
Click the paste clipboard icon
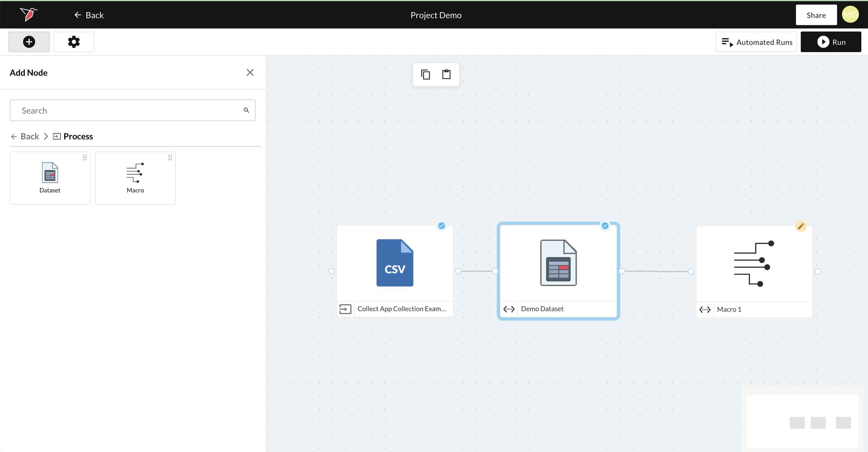pyautogui.click(x=446, y=74)
